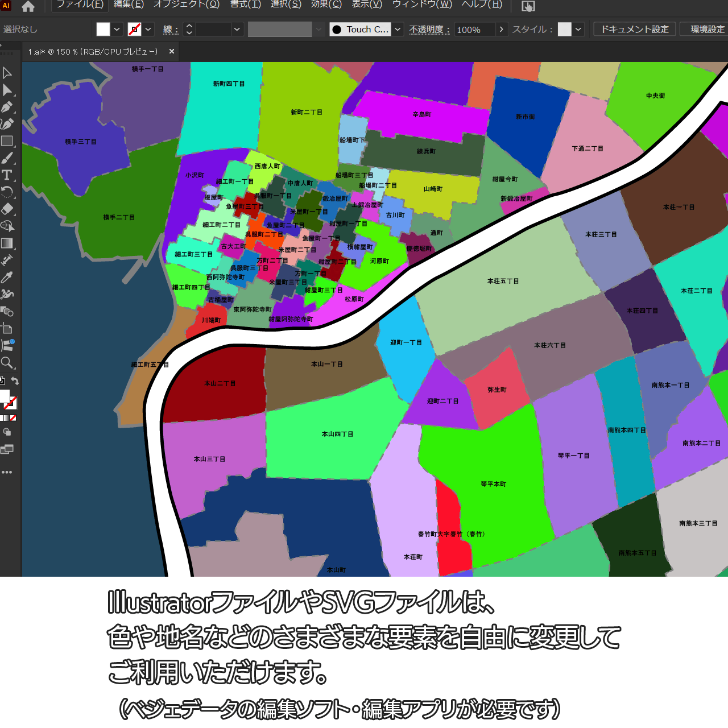The height and width of the screenshot is (728, 728).
Task: Expand the Touch Callig brush dropdown
Action: 398,30
